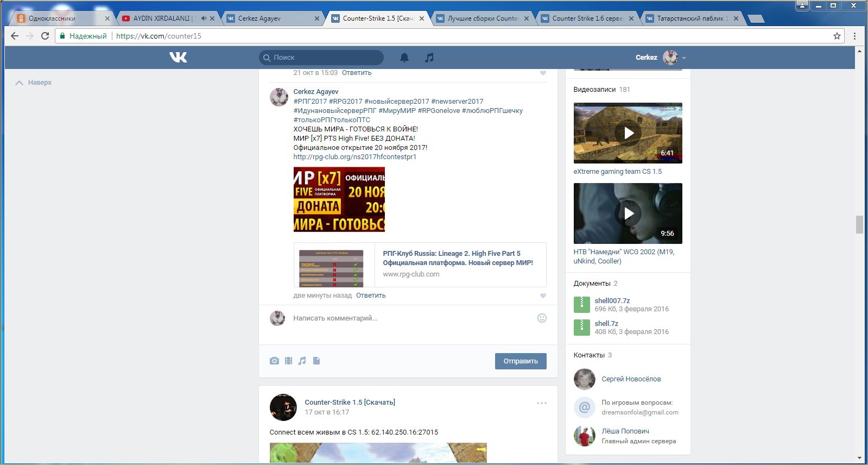
Task: Like the 21 окт comment heart
Action: pos(543,73)
